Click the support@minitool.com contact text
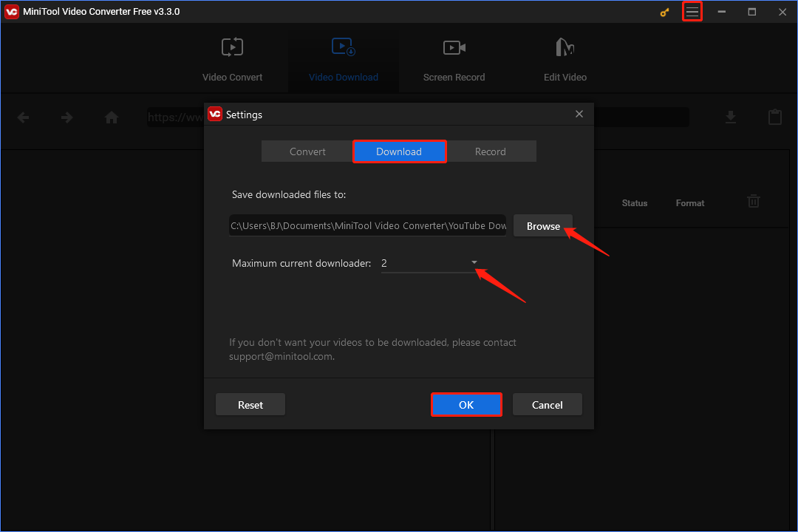 point(281,356)
